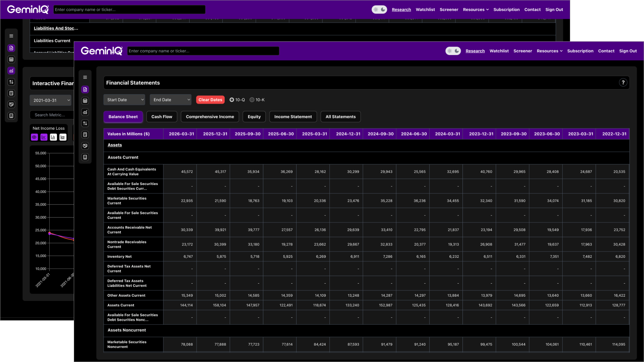Expand Resources menu in back window header
This screenshot has width=644, height=362.
point(476,9)
